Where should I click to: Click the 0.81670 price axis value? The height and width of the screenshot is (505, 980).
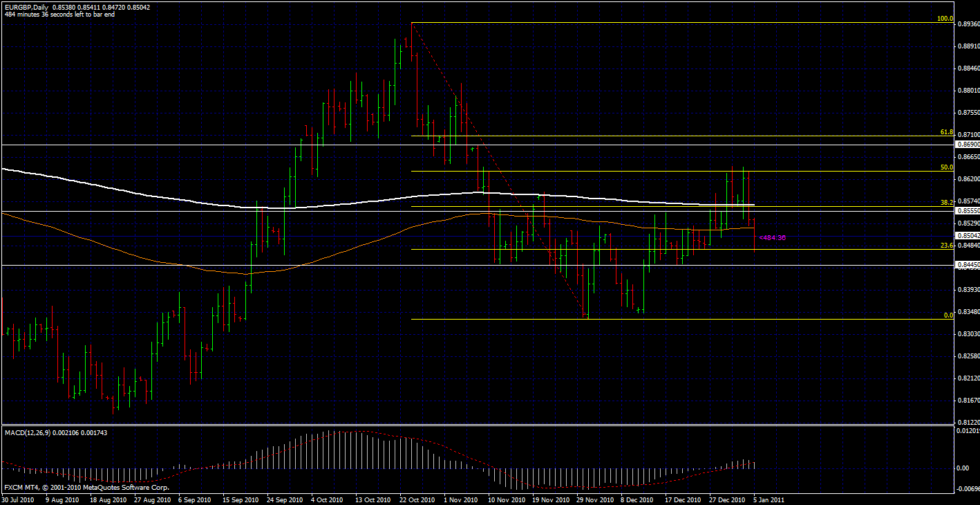point(968,401)
